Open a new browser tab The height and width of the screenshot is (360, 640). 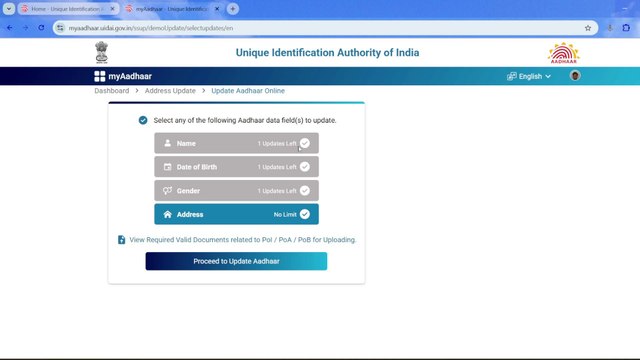tap(233, 9)
